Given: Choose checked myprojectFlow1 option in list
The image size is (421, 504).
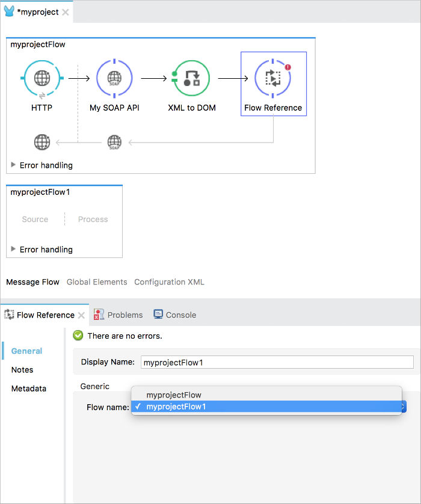Looking at the screenshot, I should 176,407.
